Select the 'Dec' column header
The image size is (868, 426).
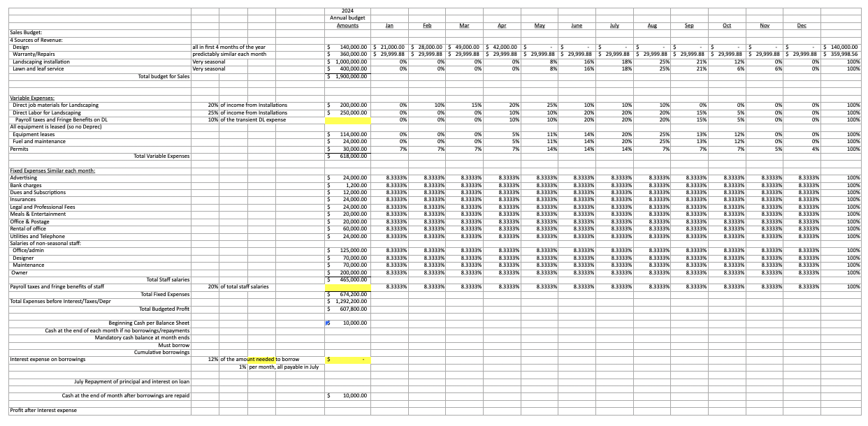(801, 25)
